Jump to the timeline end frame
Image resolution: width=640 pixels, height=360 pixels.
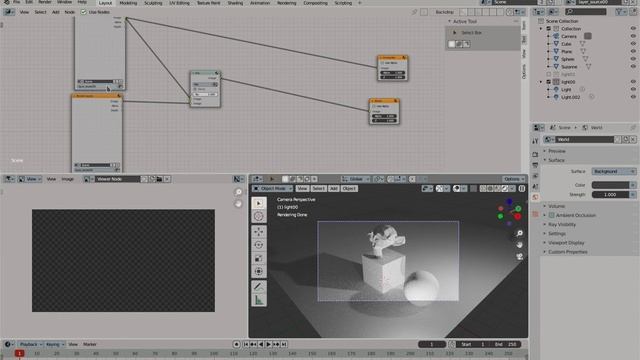(284, 344)
